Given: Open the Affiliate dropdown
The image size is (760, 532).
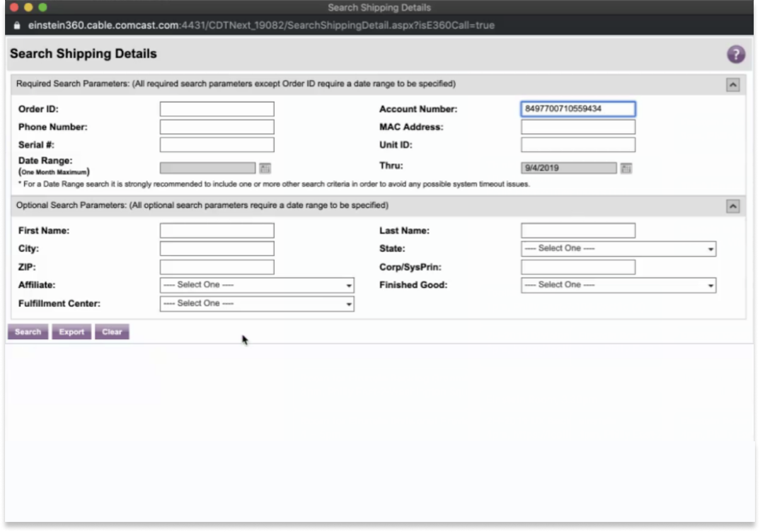Looking at the screenshot, I should [x=257, y=286].
